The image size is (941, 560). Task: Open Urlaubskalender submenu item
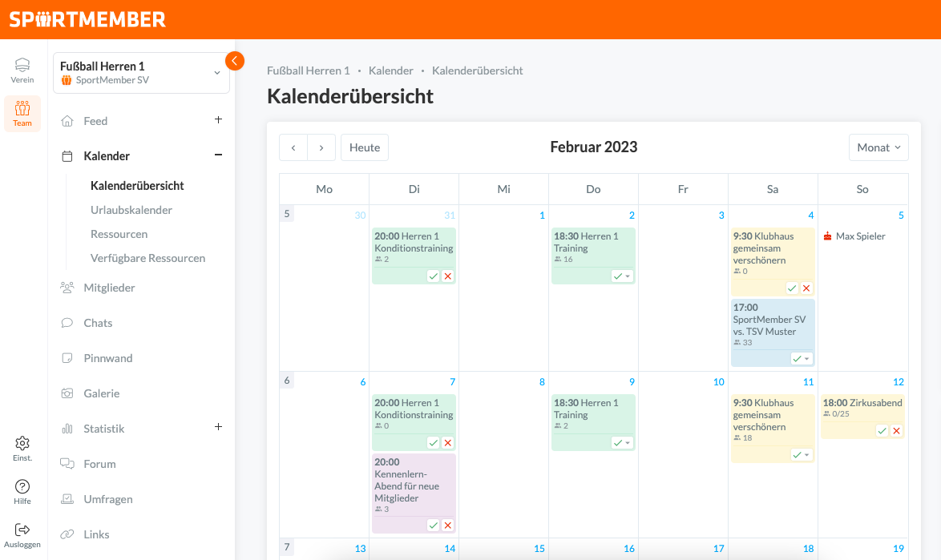(131, 210)
